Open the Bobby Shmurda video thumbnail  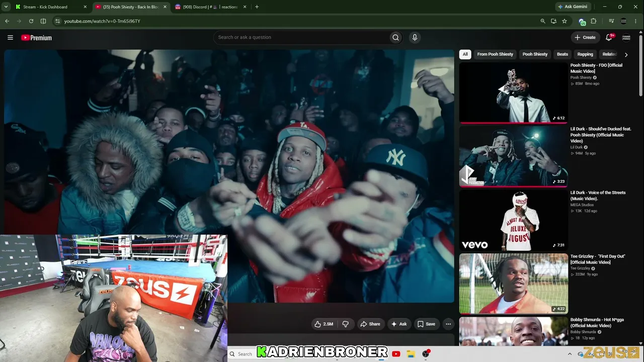(513, 331)
